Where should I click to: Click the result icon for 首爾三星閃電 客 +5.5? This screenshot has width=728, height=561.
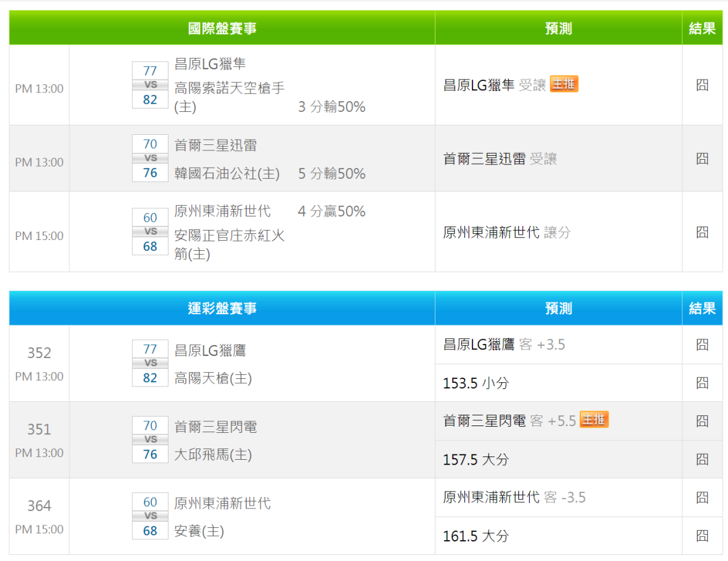pyautogui.click(x=702, y=421)
